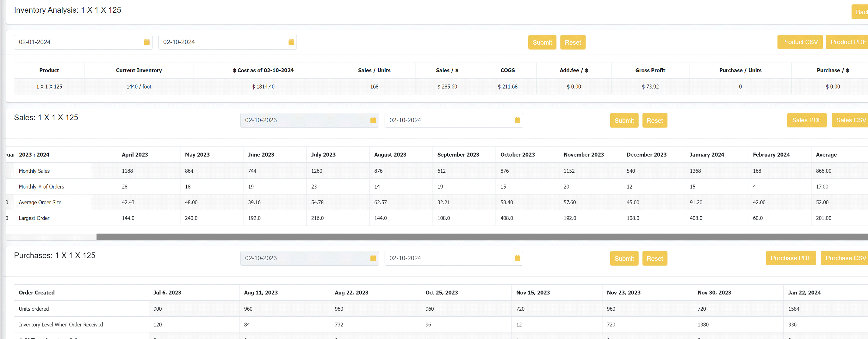
Task: Click the 91.20 average order size
Action: (696, 202)
